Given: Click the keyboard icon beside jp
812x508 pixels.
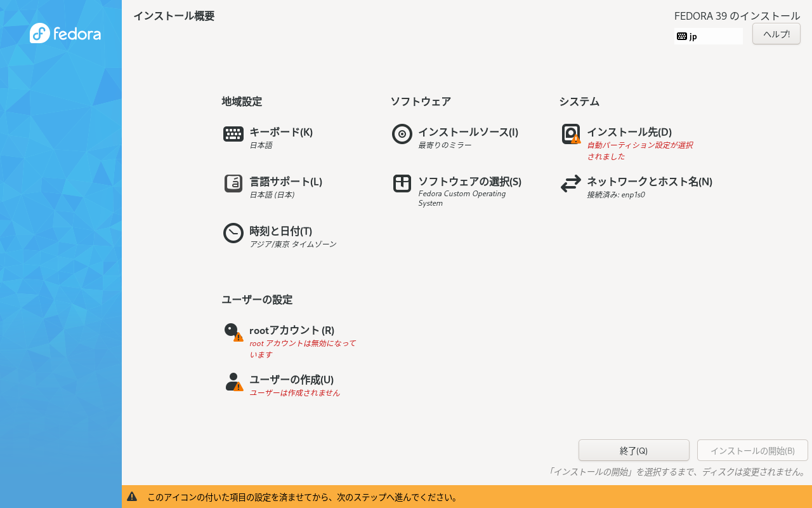Looking at the screenshot, I should [682, 36].
